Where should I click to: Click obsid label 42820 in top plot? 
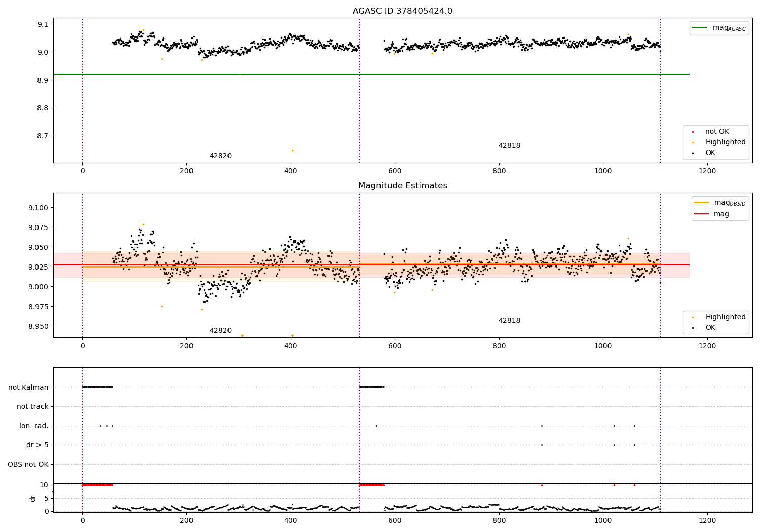click(220, 156)
